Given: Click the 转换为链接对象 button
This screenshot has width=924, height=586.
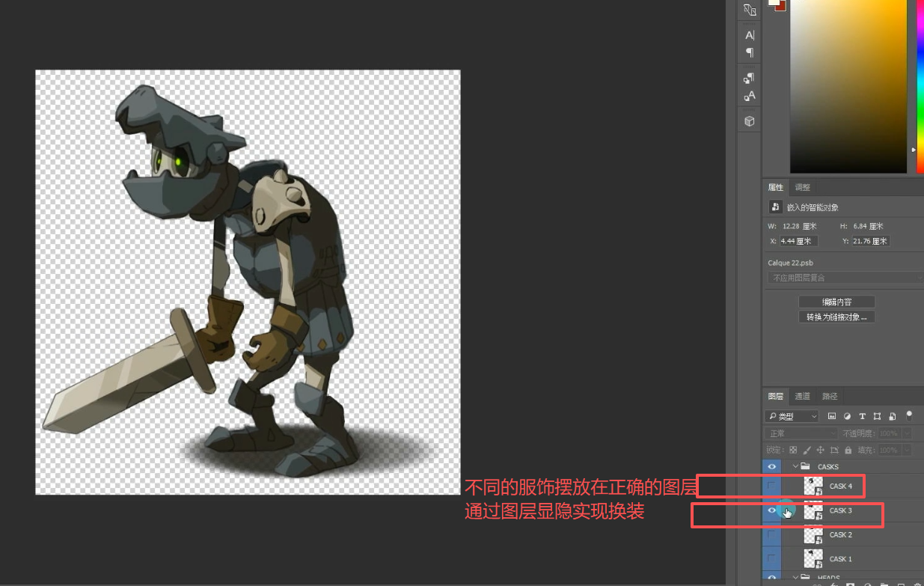Looking at the screenshot, I should [836, 317].
